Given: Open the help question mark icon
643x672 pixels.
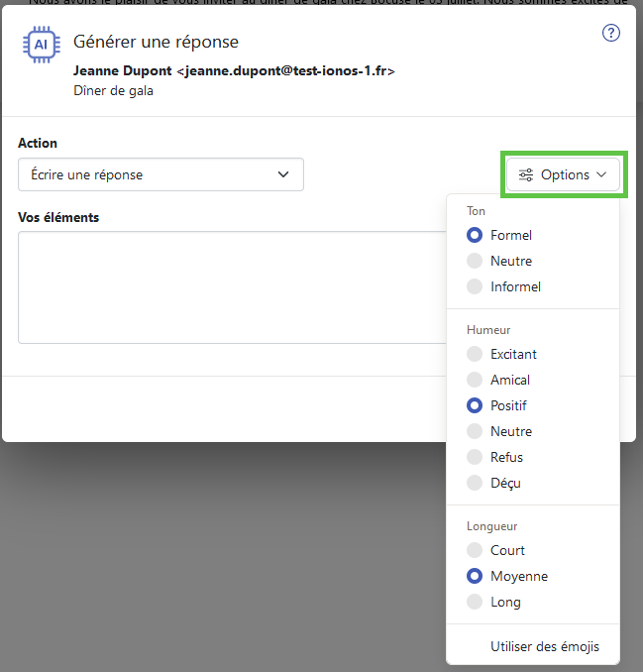Looking at the screenshot, I should pos(611,33).
